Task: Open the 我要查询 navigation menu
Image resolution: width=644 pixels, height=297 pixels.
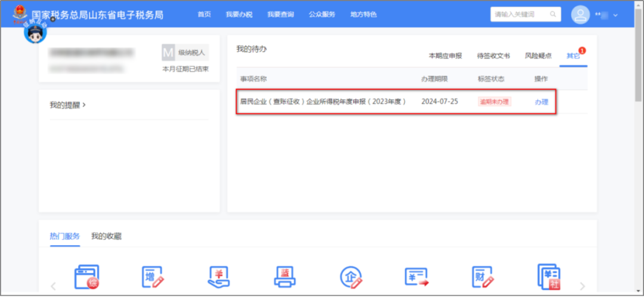Action: tap(280, 14)
